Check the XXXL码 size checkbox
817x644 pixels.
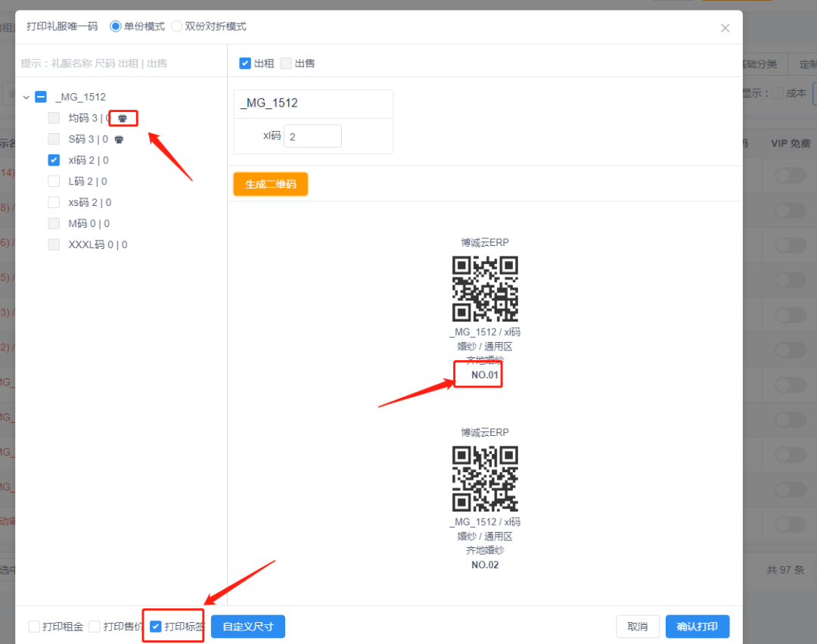(54, 244)
